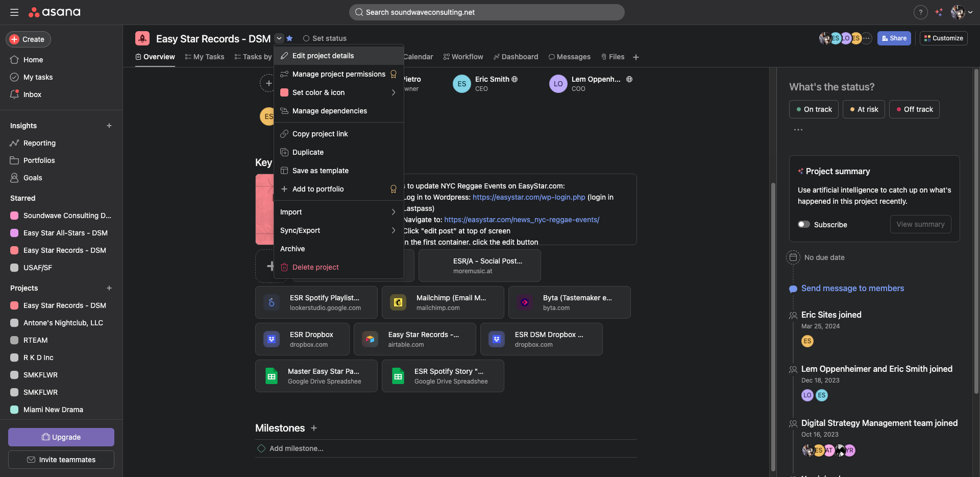The width and height of the screenshot is (980, 477).
Task: Click the pink color swatch in menu
Action: pos(284,92)
